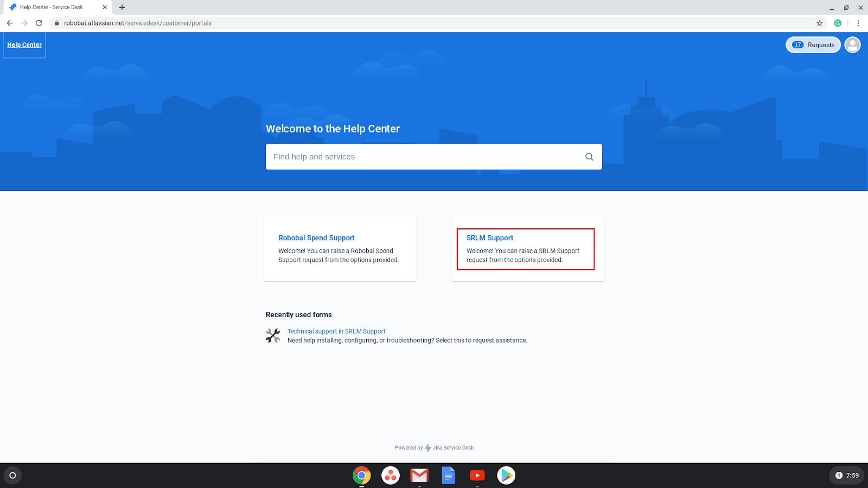Click the Powered by text in footer

(x=409, y=448)
